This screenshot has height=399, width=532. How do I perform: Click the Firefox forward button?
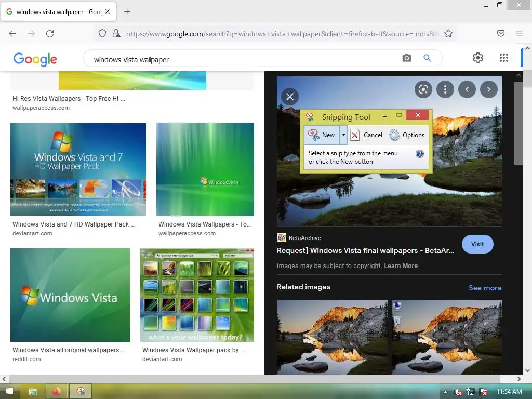[31, 34]
